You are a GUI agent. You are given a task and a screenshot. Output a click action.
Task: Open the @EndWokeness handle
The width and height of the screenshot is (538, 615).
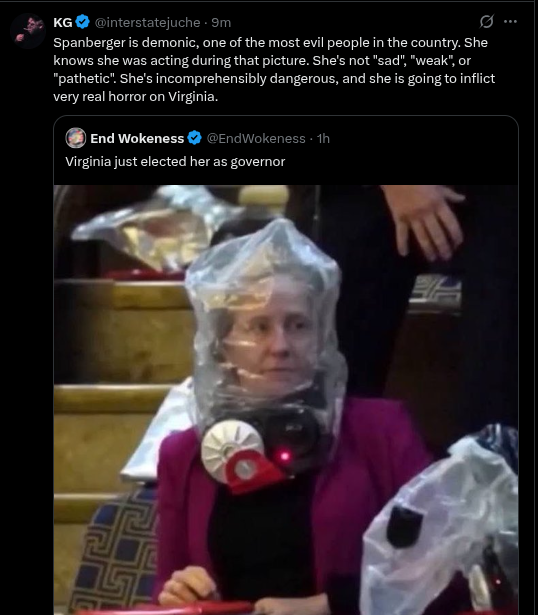click(256, 138)
